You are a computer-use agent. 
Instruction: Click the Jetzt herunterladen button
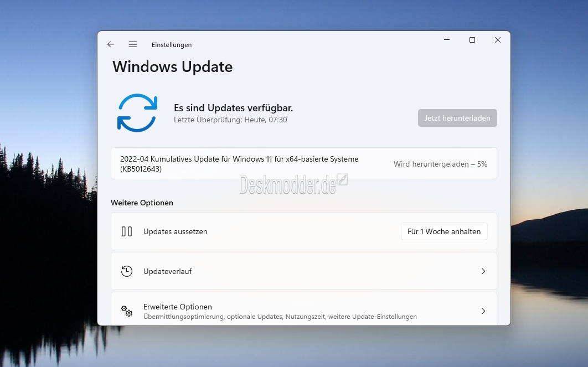pos(457,118)
